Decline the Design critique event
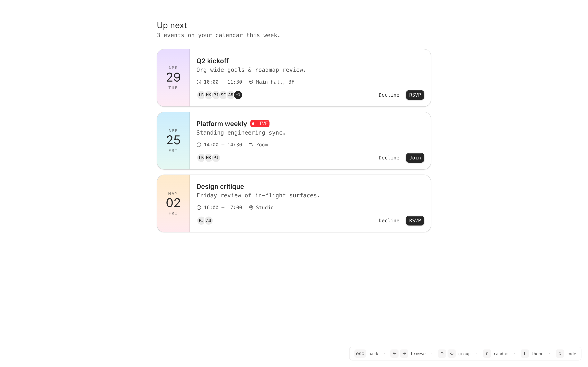Screen dimensions: 588x367 389,221
